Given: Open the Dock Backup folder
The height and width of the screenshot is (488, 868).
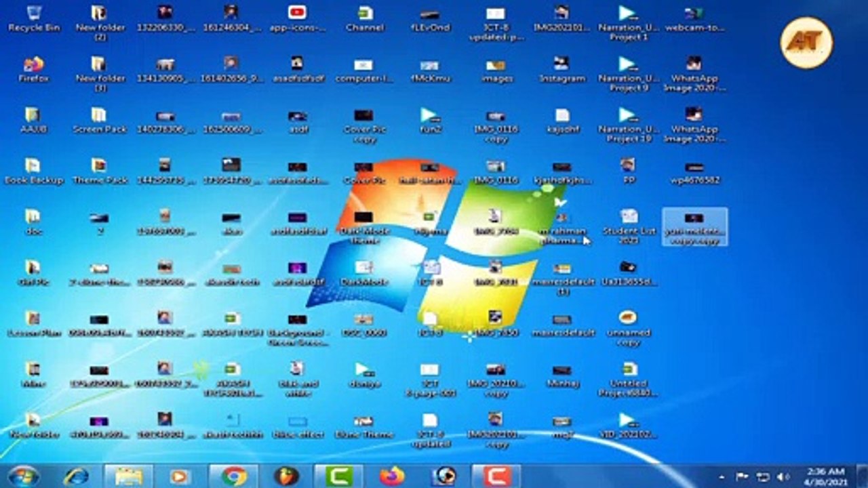Looking at the screenshot, I should 33,171.
